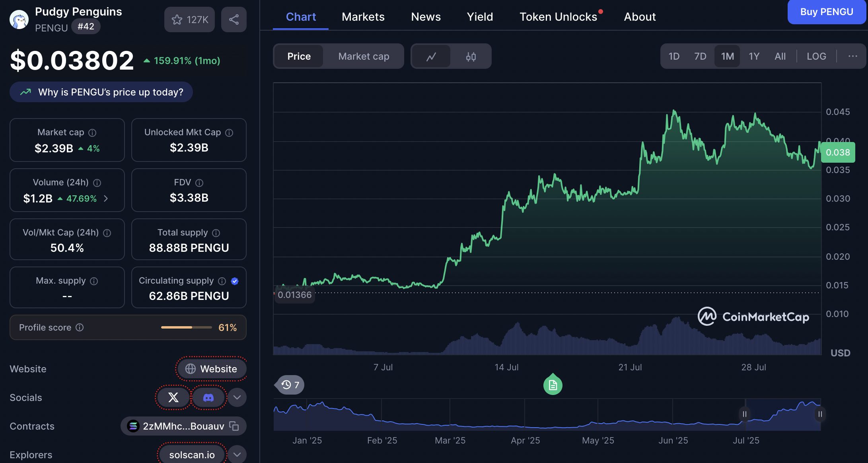Select the 7D time range
The height and width of the screenshot is (463, 868).
pyautogui.click(x=700, y=56)
